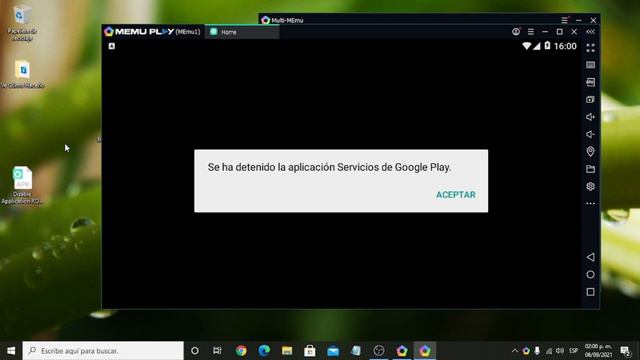Screen dimensions: 640x360
Task: Decrease volume with the sidebar speaker-minus icon
Action: point(590,134)
